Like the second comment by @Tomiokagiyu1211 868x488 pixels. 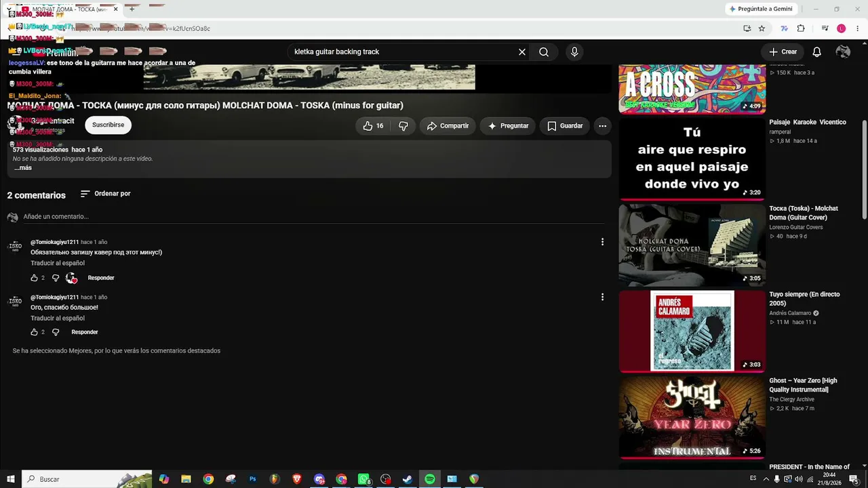[x=34, y=332]
